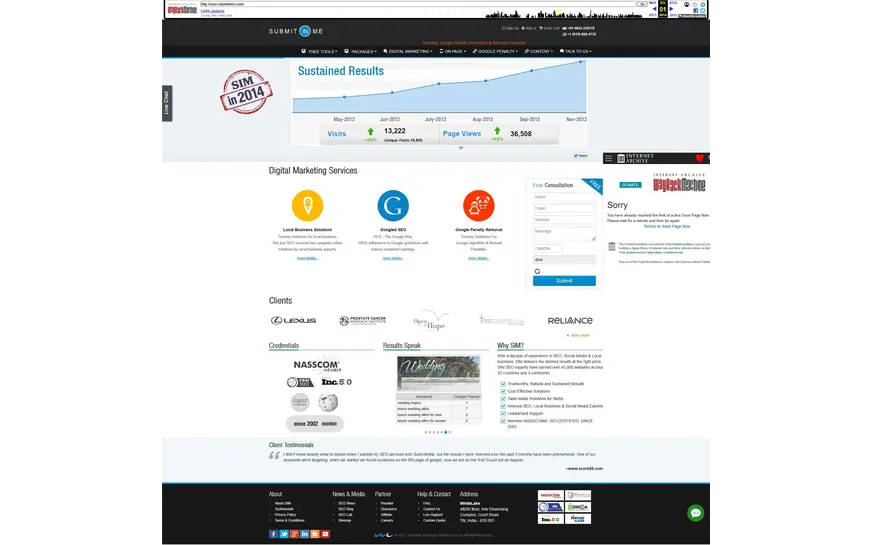Expand the Digital Marketing menu
This screenshot has width=872, height=545.
408,51
